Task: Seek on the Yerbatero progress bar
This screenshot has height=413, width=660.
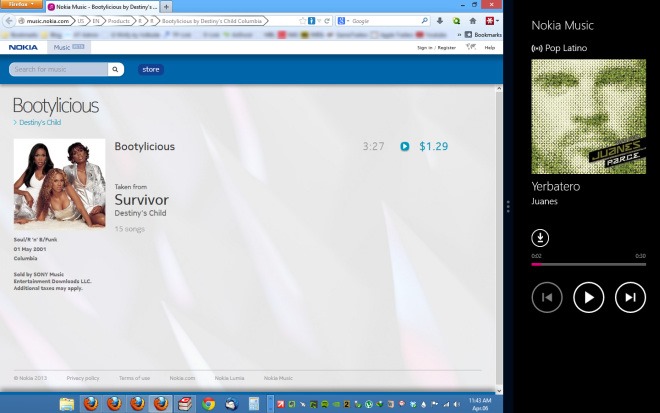Action: point(588,264)
